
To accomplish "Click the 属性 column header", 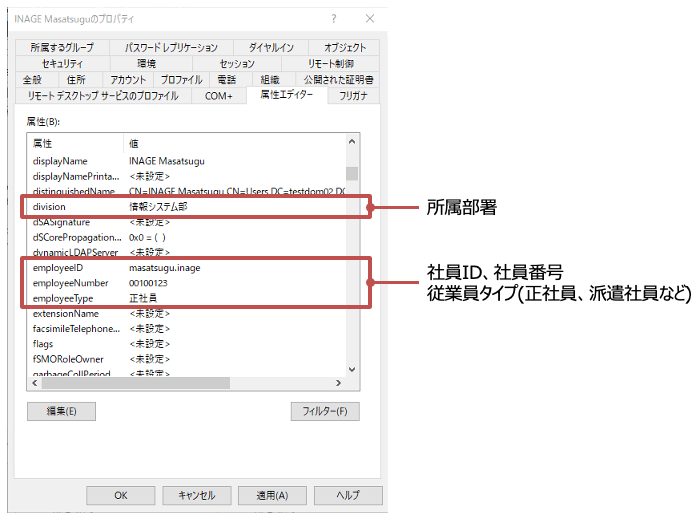I will pos(75,144).
